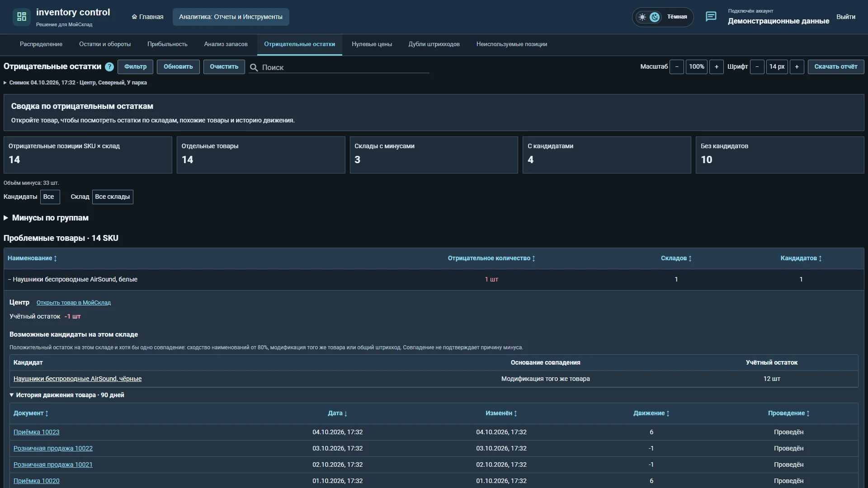Open the feedback chat icon

(x=711, y=17)
